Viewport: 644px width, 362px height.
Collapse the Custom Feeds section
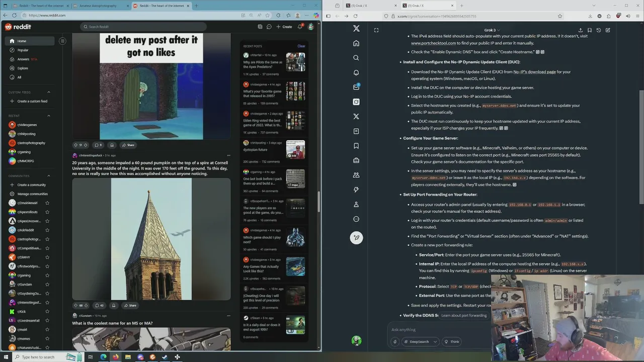tap(49, 92)
